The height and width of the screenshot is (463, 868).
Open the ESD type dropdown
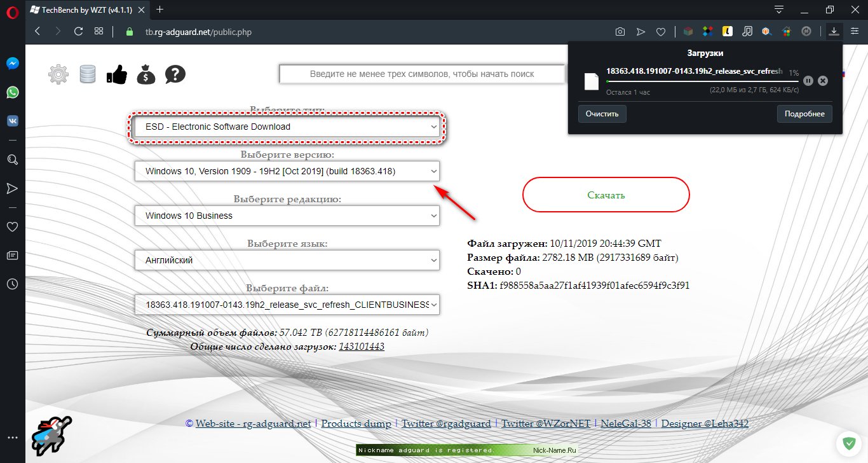tap(287, 127)
